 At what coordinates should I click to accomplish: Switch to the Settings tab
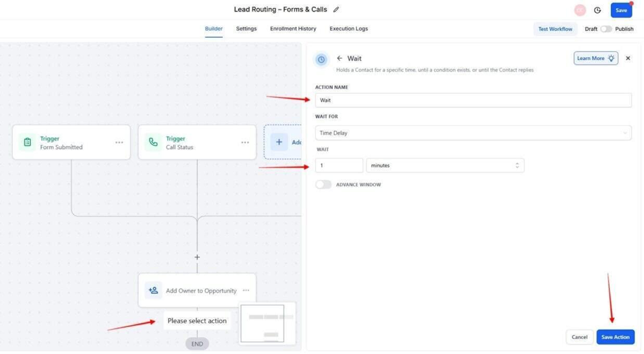[x=246, y=29]
